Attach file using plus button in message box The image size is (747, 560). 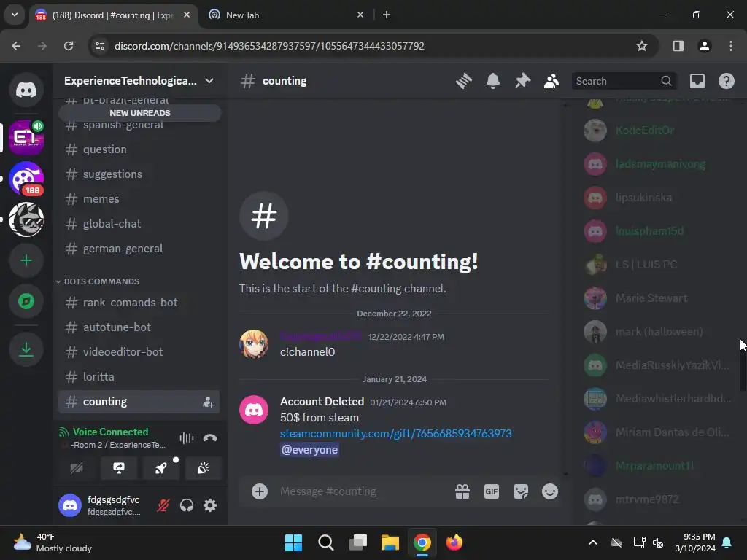click(260, 491)
